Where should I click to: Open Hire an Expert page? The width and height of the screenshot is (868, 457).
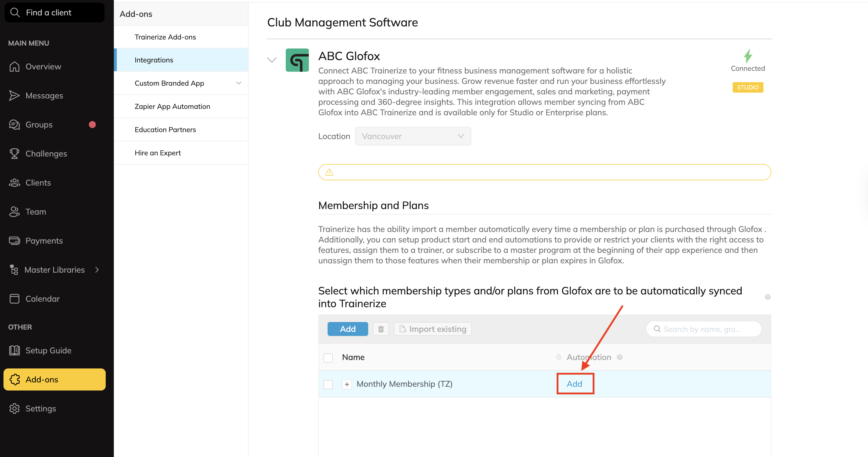[x=181, y=153]
